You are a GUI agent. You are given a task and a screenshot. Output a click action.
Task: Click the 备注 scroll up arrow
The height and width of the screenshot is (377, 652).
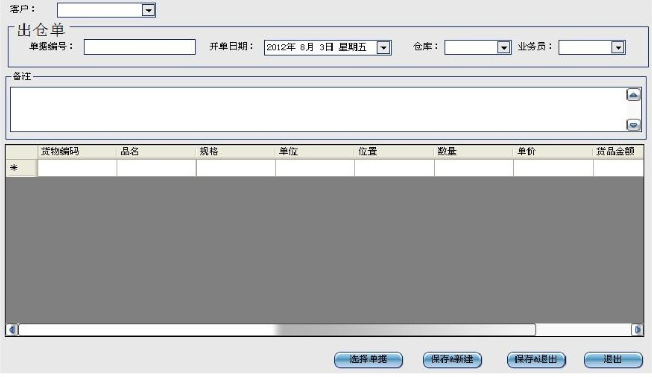pyautogui.click(x=633, y=95)
